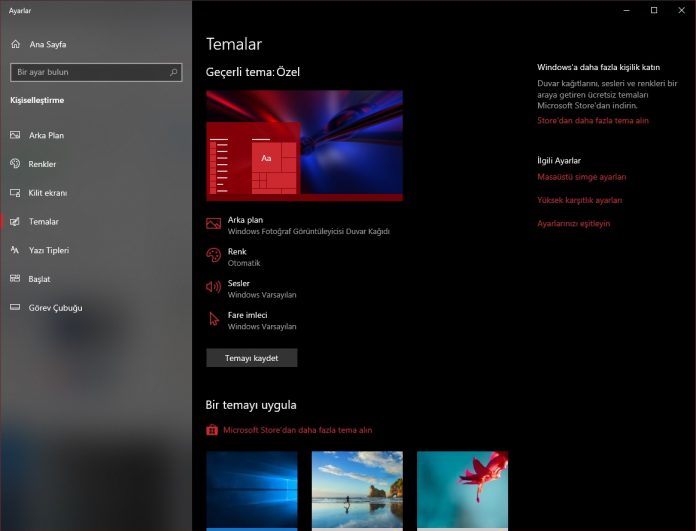Screen dimensions: 696x531
Task: Click the Temayı kaydet button
Action: (x=252, y=358)
